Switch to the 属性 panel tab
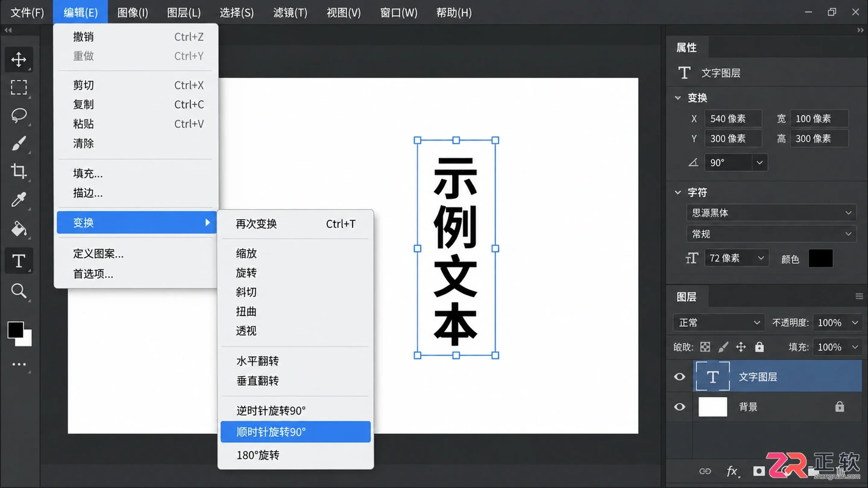This screenshot has width=868, height=488. point(687,48)
